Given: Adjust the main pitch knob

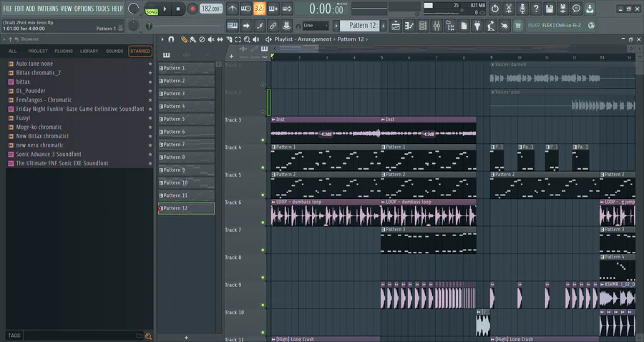Looking at the screenshot, I should (x=134, y=26).
